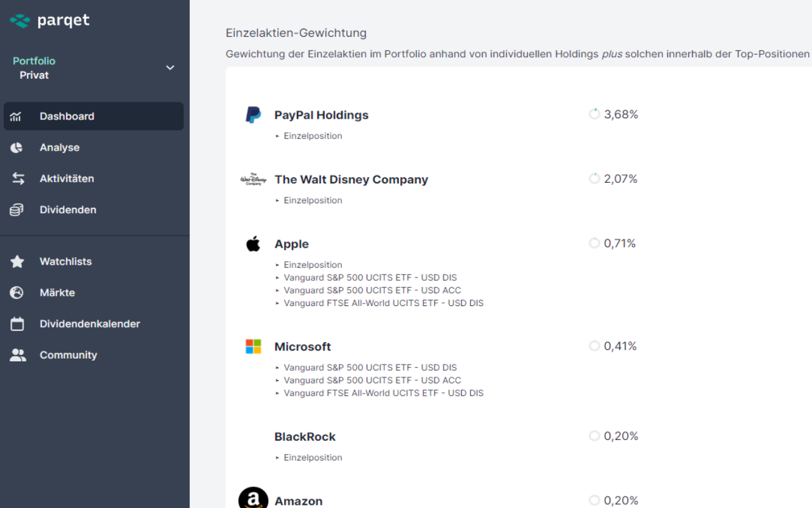Open Vanguard FTSE All-World UCITS ETF under Apple
Viewport: 812px width, 508px height.
(x=383, y=303)
